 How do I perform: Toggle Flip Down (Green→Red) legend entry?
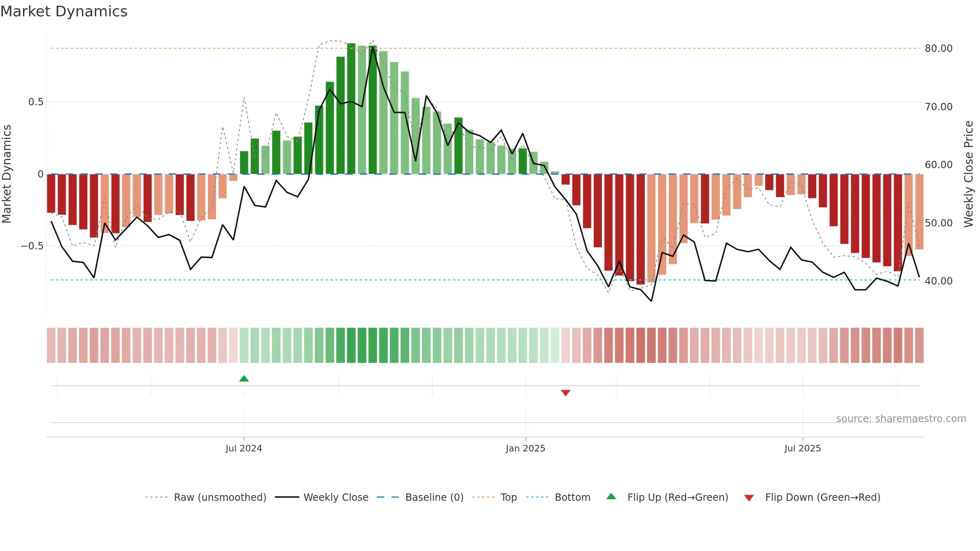812,497
